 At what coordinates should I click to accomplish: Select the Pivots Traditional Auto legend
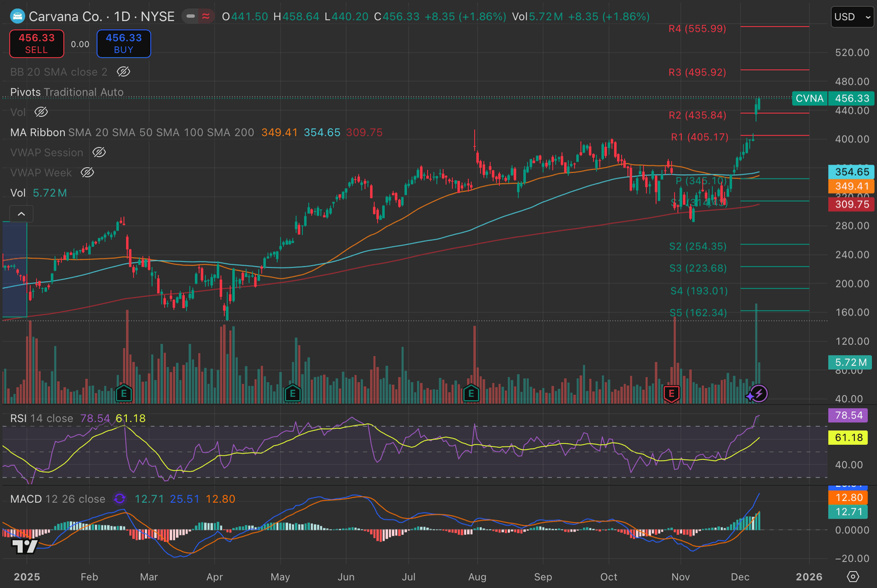click(67, 92)
